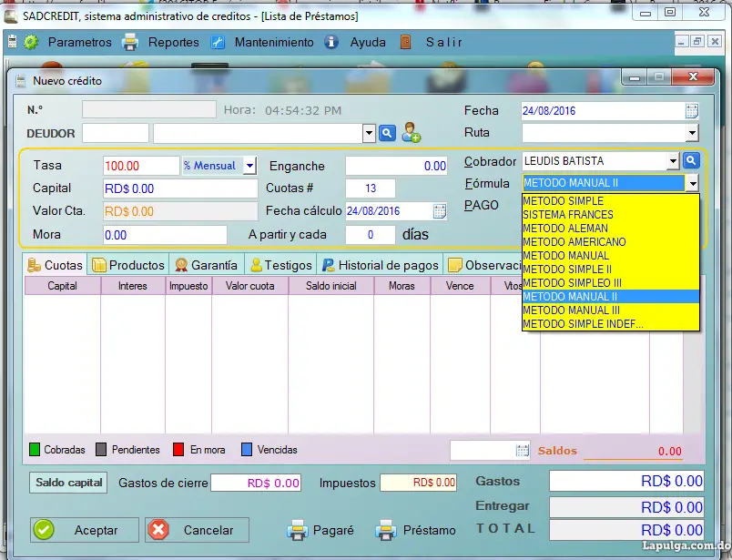Click the red En mora color swatch

pos(178,450)
